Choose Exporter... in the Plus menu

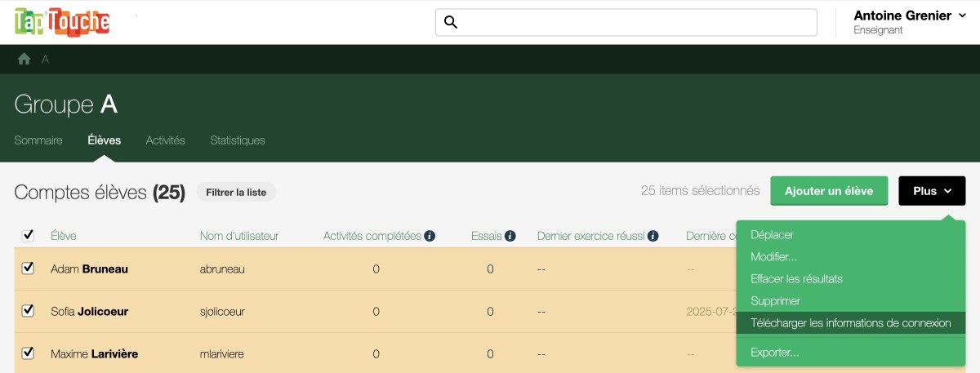point(774,353)
